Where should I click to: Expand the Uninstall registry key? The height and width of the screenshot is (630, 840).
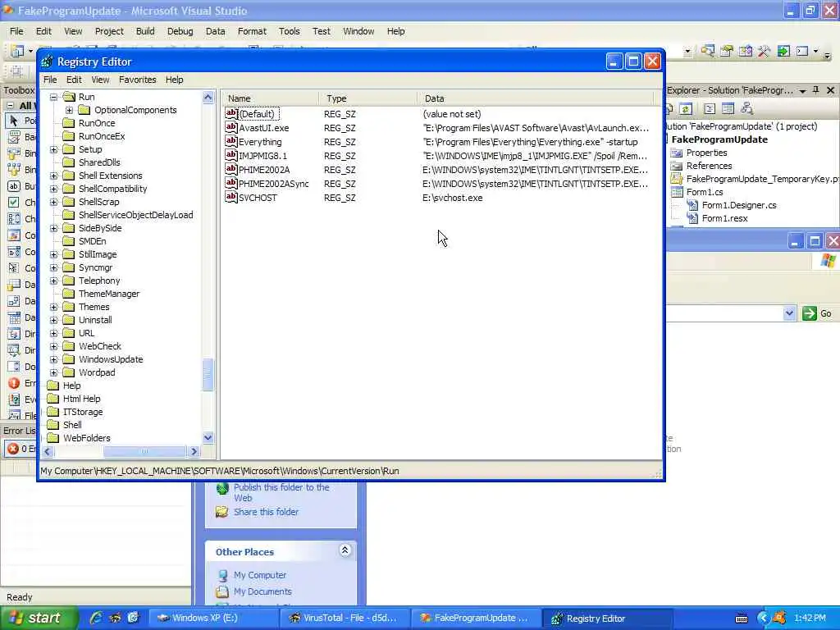click(x=53, y=321)
